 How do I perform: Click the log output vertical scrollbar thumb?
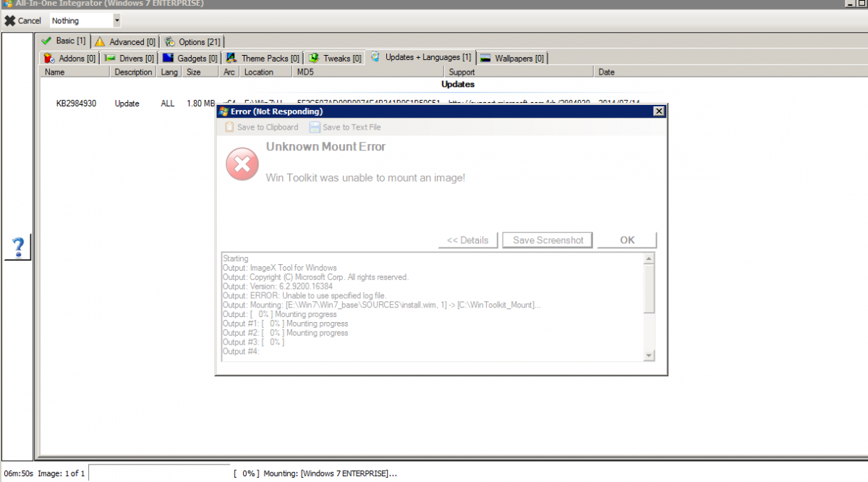[x=649, y=289]
